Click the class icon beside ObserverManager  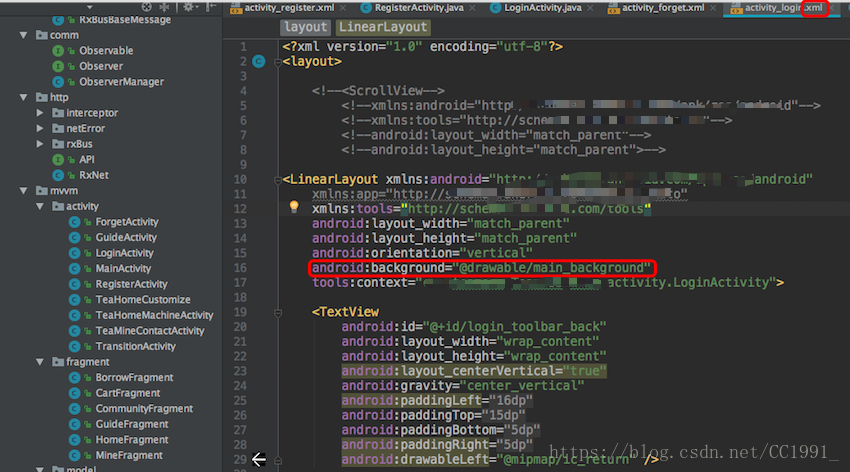(58, 82)
